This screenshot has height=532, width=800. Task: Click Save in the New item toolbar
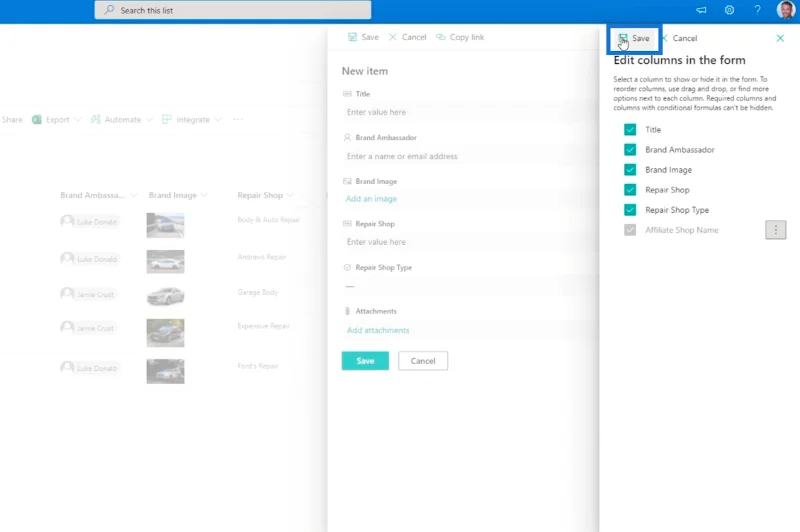click(363, 37)
